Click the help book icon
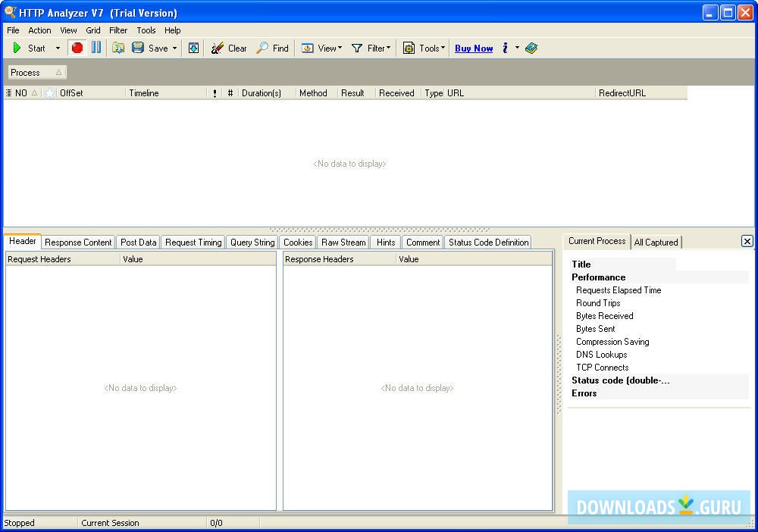This screenshot has width=758, height=532. 531,48
